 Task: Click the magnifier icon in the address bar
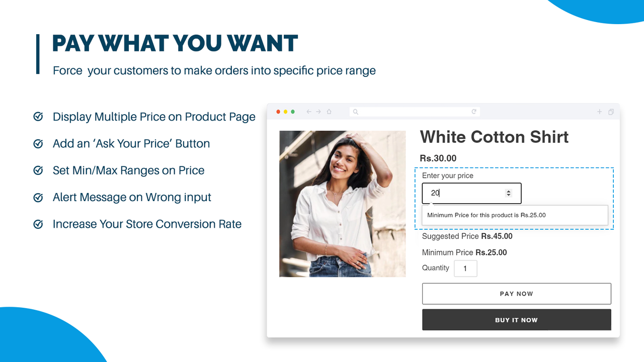356,112
